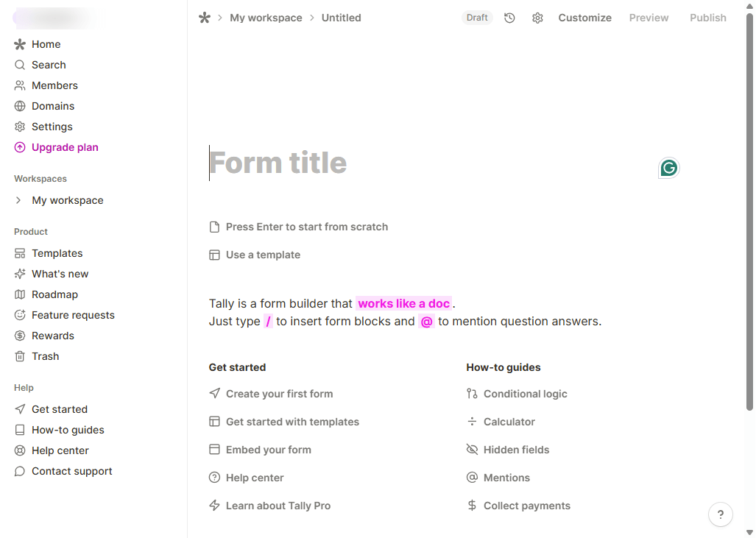Viewport: 756px width, 538px height.
Task: Click the Grammarly icon near the form title
Action: tap(668, 168)
